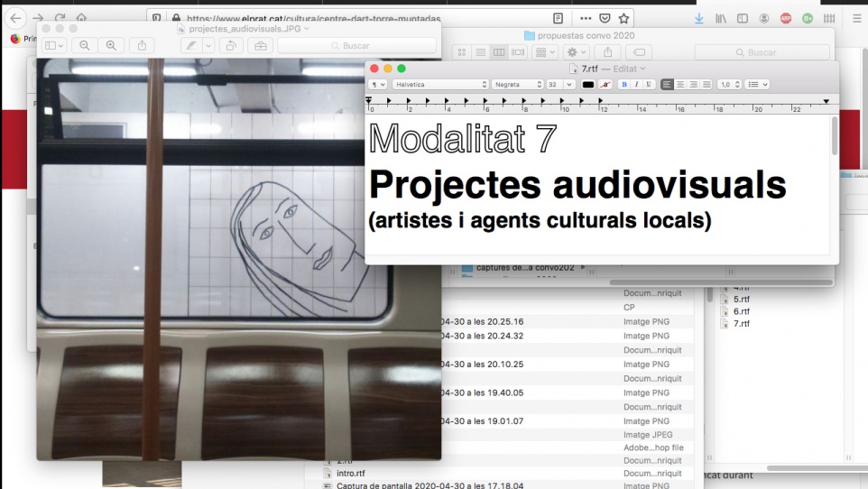Open Firefox account icon
The image size is (868, 489).
click(x=764, y=18)
